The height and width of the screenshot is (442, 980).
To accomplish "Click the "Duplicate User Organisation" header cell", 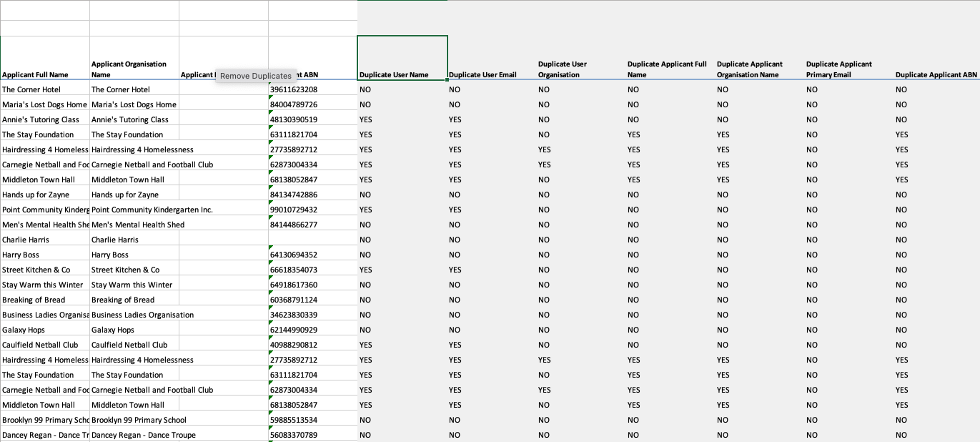I will (x=580, y=69).
